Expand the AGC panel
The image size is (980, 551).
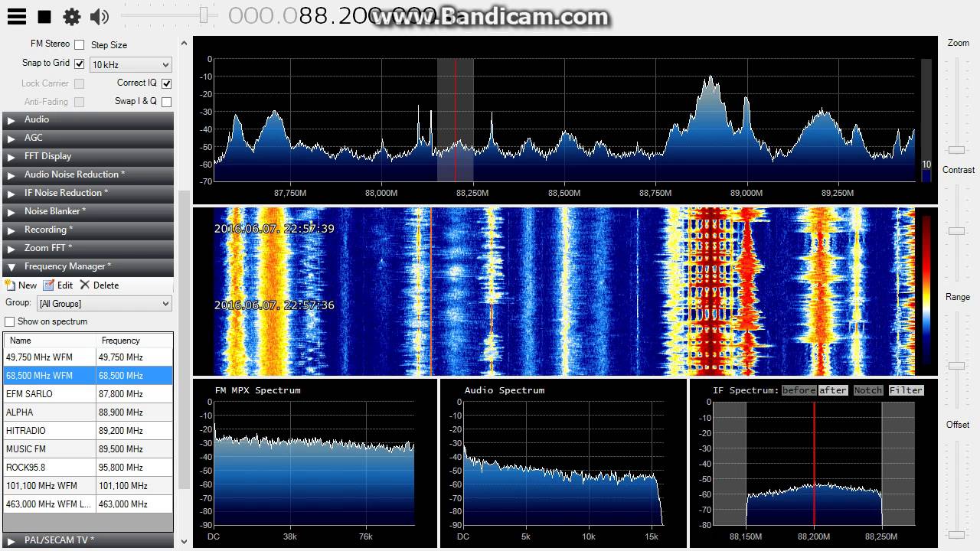click(x=88, y=138)
